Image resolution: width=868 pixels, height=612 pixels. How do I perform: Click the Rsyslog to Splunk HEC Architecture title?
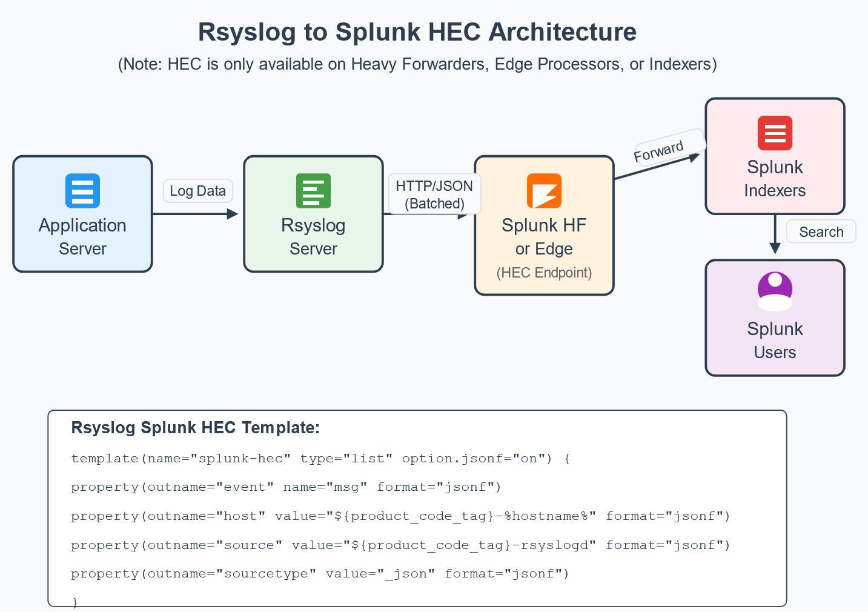click(417, 32)
